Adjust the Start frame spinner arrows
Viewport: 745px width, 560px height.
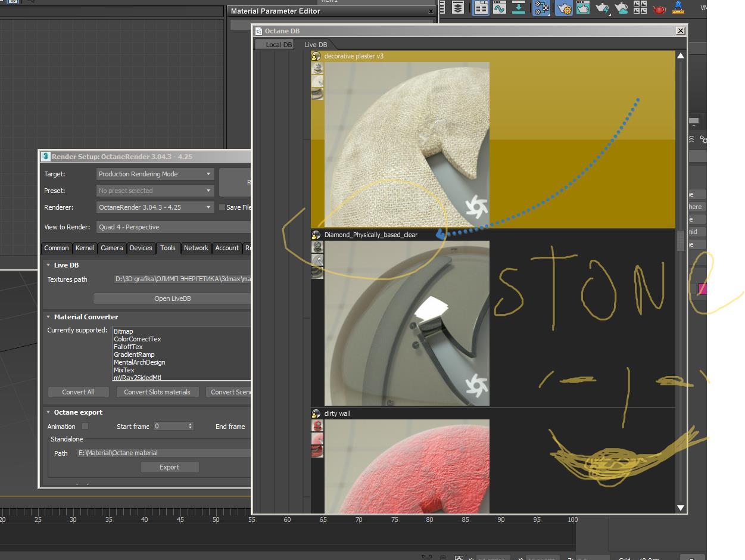pyautogui.click(x=191, y=426)
